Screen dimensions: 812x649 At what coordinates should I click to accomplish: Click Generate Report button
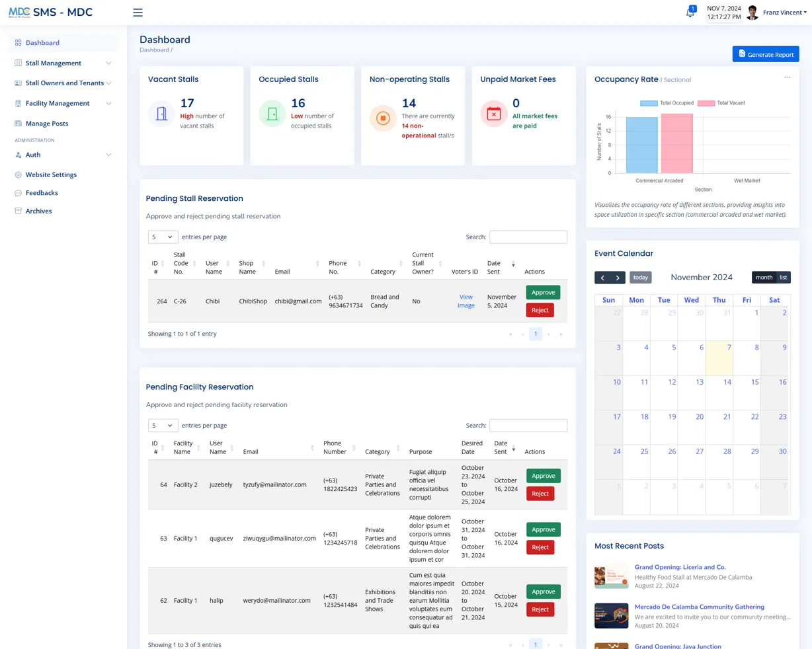(x=766, y=54)
